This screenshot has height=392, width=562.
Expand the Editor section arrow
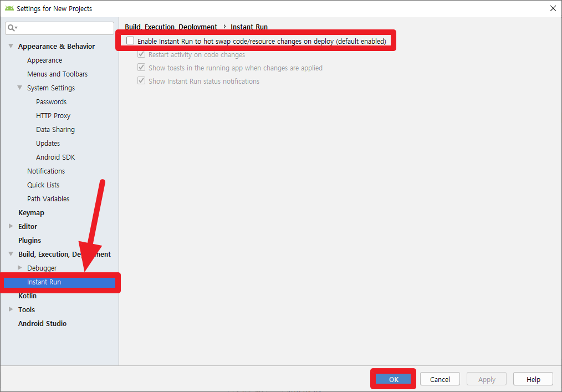[11, 226]
